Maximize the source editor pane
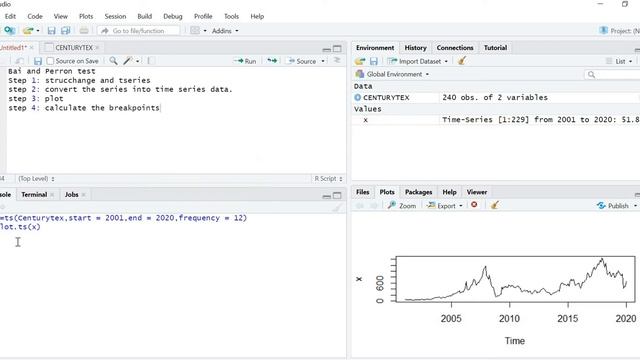The image size is (640, 360). pyautogui.click(x=337, y=49)
